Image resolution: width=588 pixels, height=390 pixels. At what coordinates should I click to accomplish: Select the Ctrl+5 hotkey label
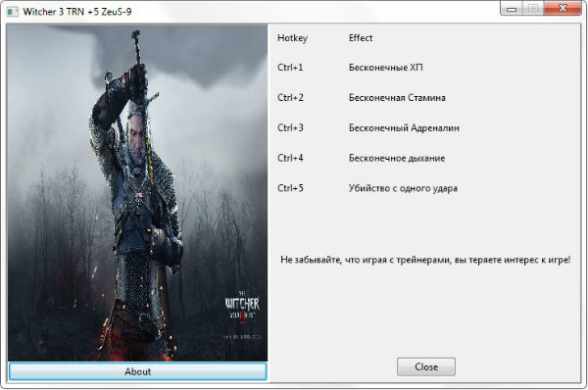[x=290, y=188]
